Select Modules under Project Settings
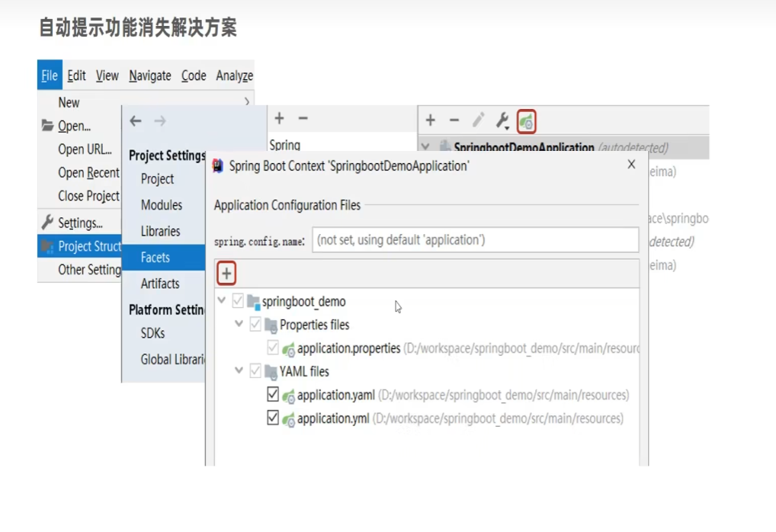This screenshot has height=532, width=776. 162,205
